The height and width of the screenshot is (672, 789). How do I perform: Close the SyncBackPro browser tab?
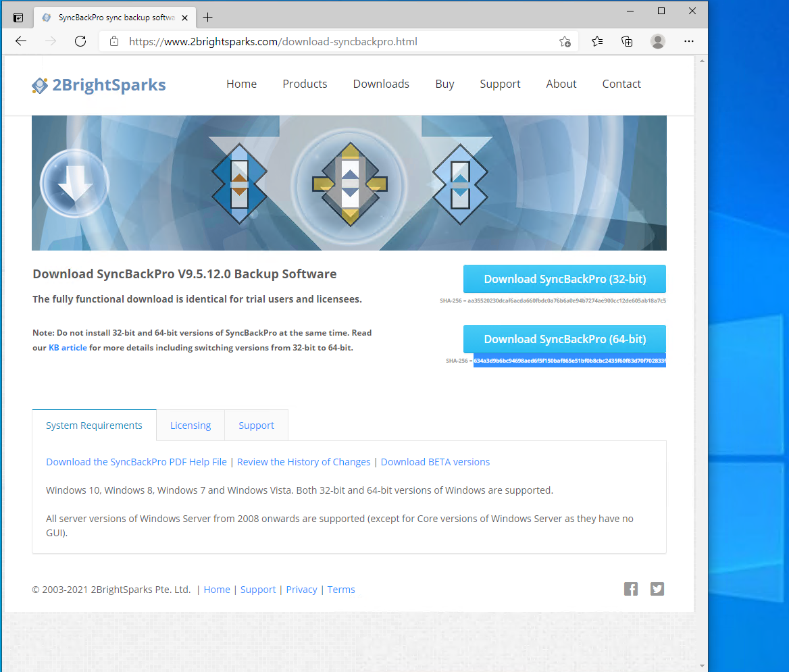184,18
